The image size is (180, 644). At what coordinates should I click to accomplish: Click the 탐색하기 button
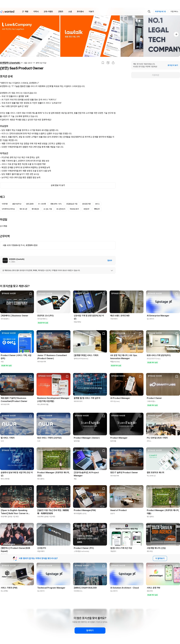tap(90, 630)
